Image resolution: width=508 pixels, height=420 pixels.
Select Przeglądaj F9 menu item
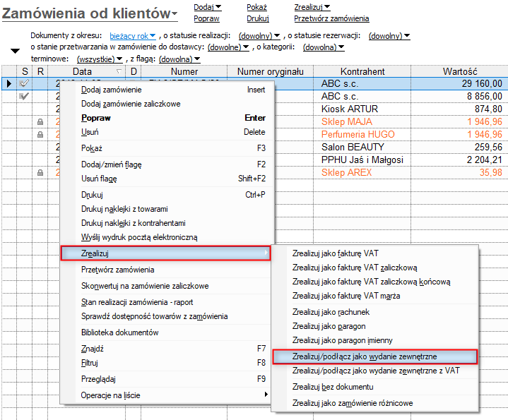[x=166, y=379]
